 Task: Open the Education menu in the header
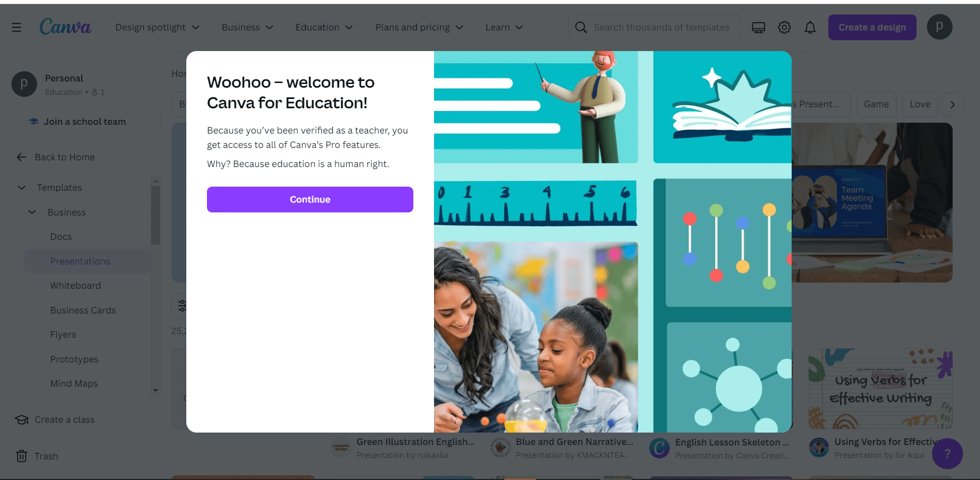324,27
